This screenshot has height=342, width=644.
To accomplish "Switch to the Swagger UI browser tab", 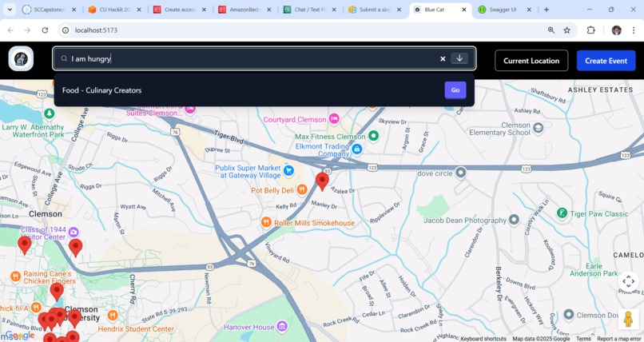I will [x=503, y=10].
